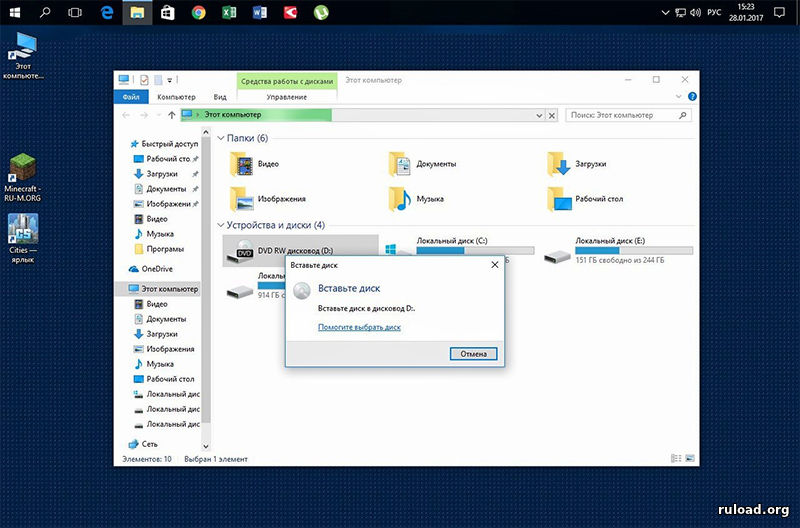
Task: Collapse the Папки (6) group
Action: 220,138
